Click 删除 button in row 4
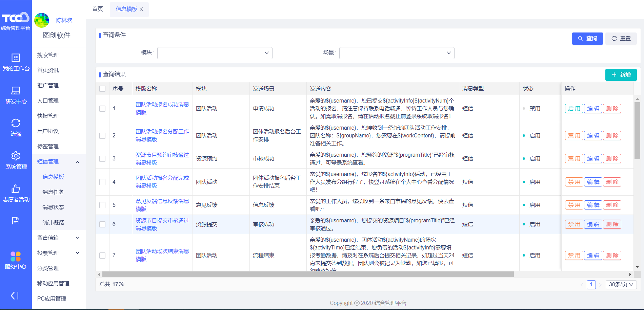Screen dimensions: 644x310 [x=612, y=182]
